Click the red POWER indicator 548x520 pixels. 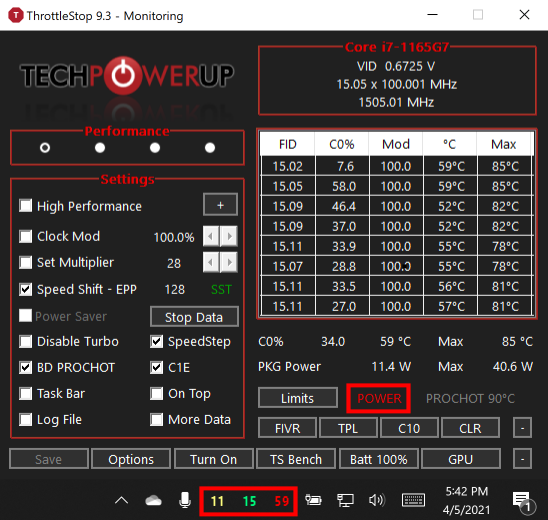pyautogui.click(x=379, y=398)
